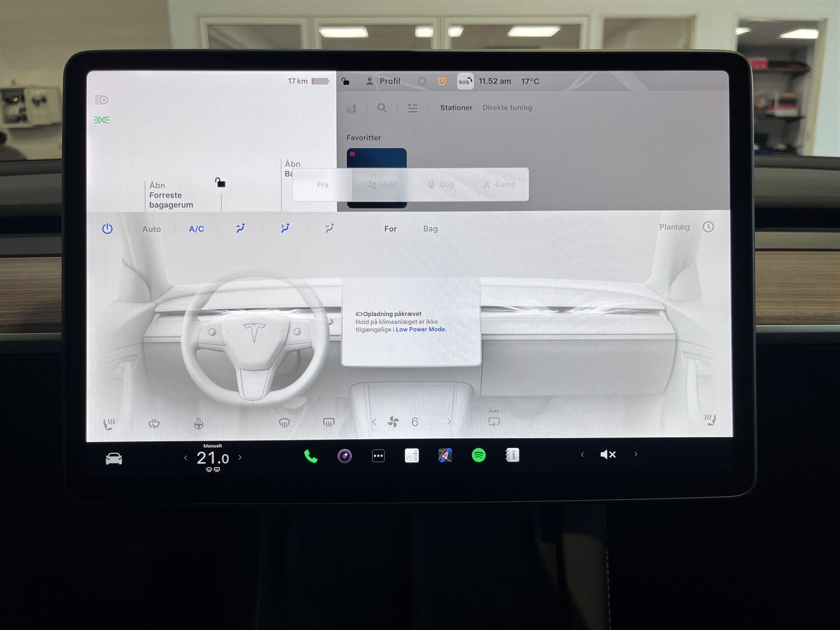Tap the orange alarm clock icon
This screenshot has width=840, height=630.
[x=442, y=81]
